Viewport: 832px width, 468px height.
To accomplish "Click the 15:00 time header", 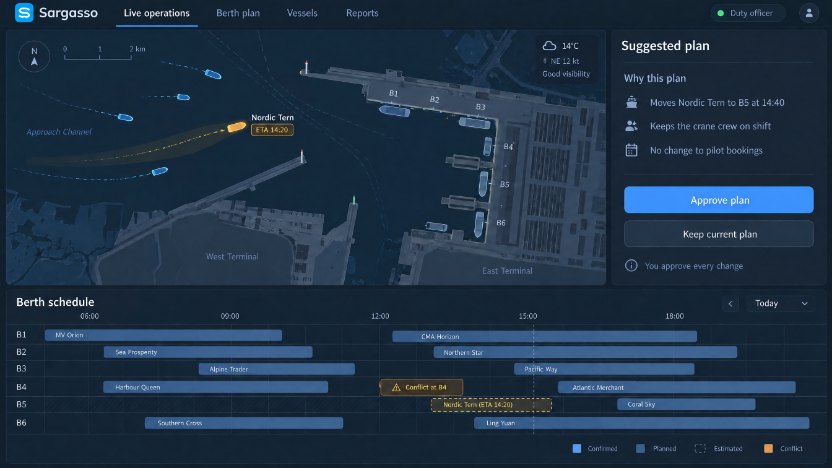I will click(528, 316).
